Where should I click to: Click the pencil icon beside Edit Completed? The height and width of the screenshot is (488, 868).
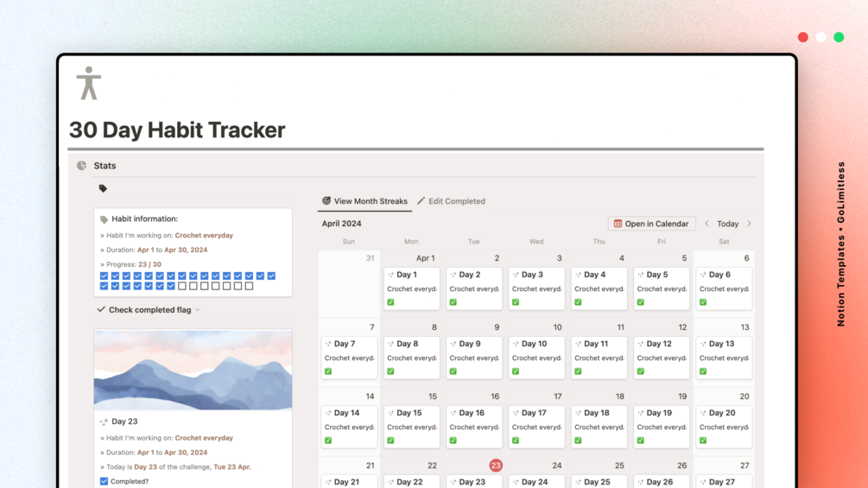pos(421,201)
